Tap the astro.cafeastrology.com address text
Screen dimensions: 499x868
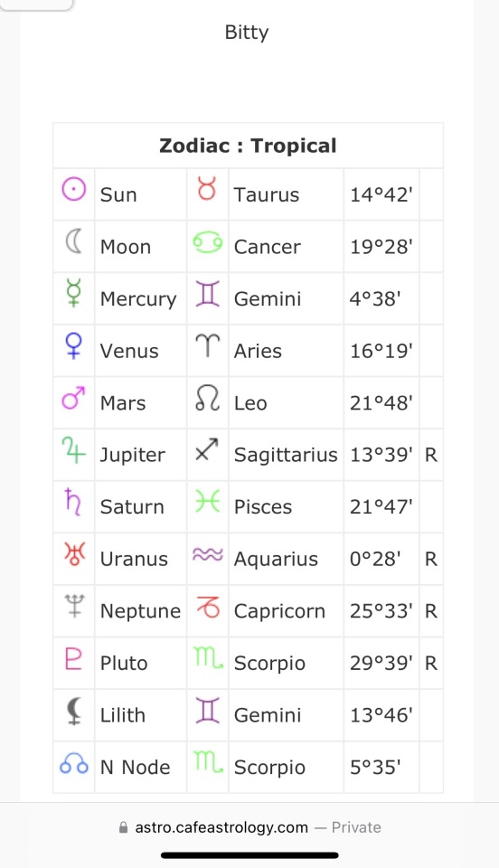click(221, 827)
